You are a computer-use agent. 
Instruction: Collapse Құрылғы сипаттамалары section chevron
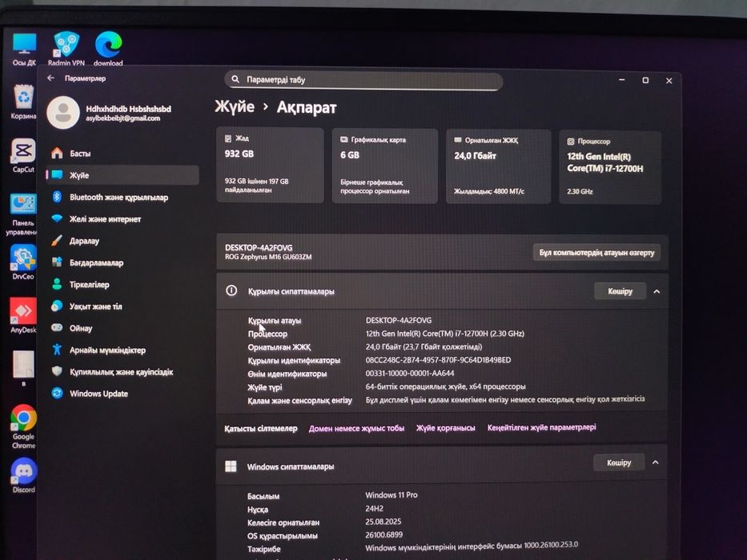click(657, 291)
